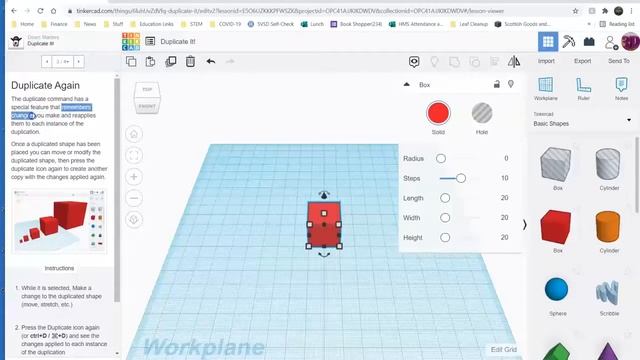
Task: Click the Copy icon in the toolbar
Action: [131, 61]
